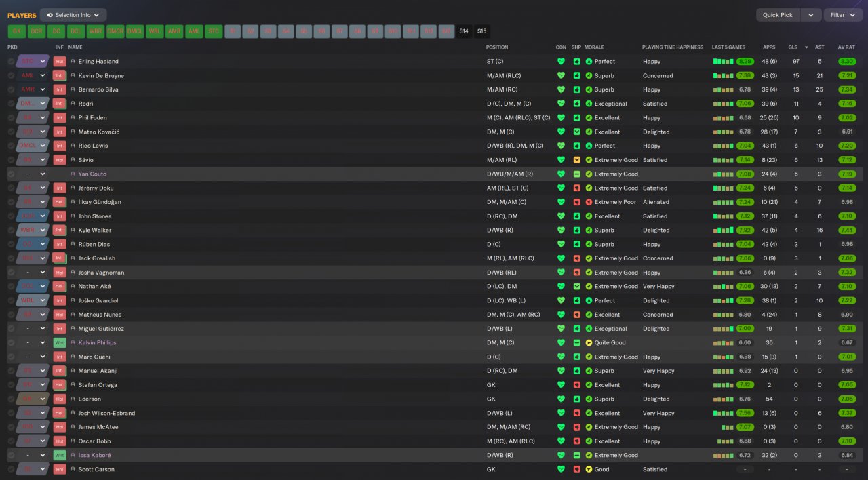
Task: Click Erling Haaland's Hol info badge
Action: 60,61
